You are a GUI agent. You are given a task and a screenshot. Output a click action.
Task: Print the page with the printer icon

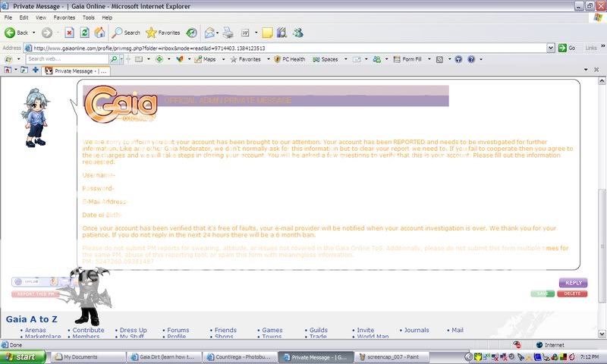[228, 33]
